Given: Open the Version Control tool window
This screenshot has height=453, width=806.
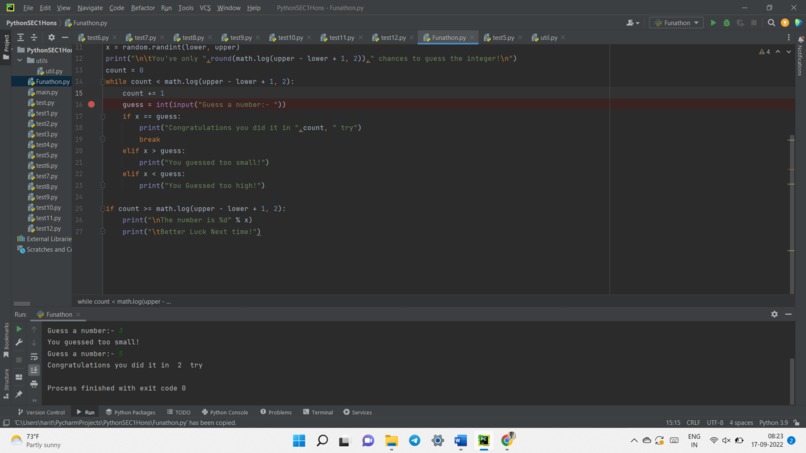Looking at the screenshot, I should click(x=41, y=412).
